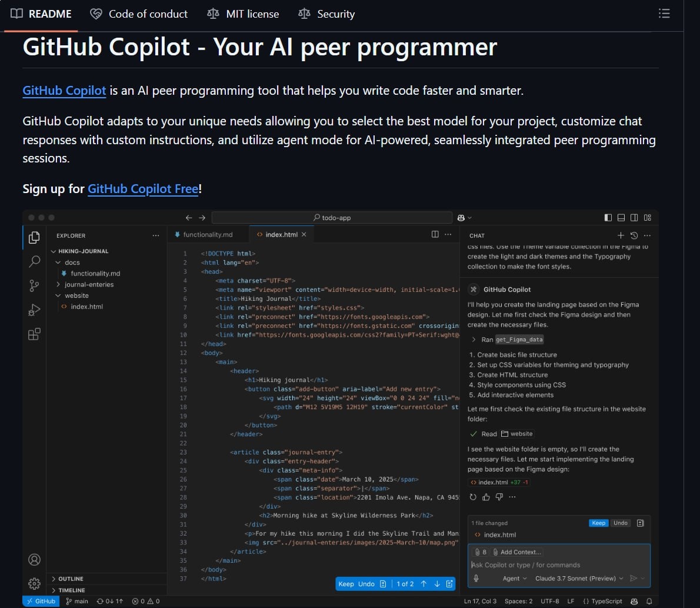Click the GitHub remote status item
This screenshot has height=608, width=700.
point(41,602)
